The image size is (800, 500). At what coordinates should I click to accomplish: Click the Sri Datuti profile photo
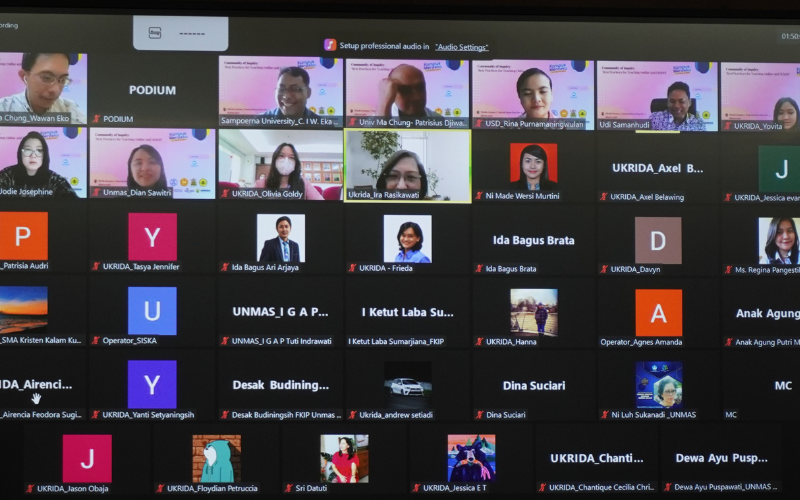coord(344,458)
